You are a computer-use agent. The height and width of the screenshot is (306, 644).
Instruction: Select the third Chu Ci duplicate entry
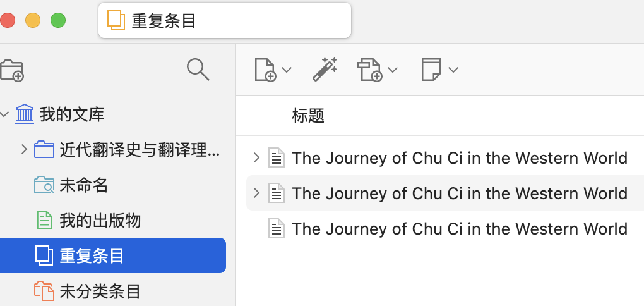coord(460,228)
